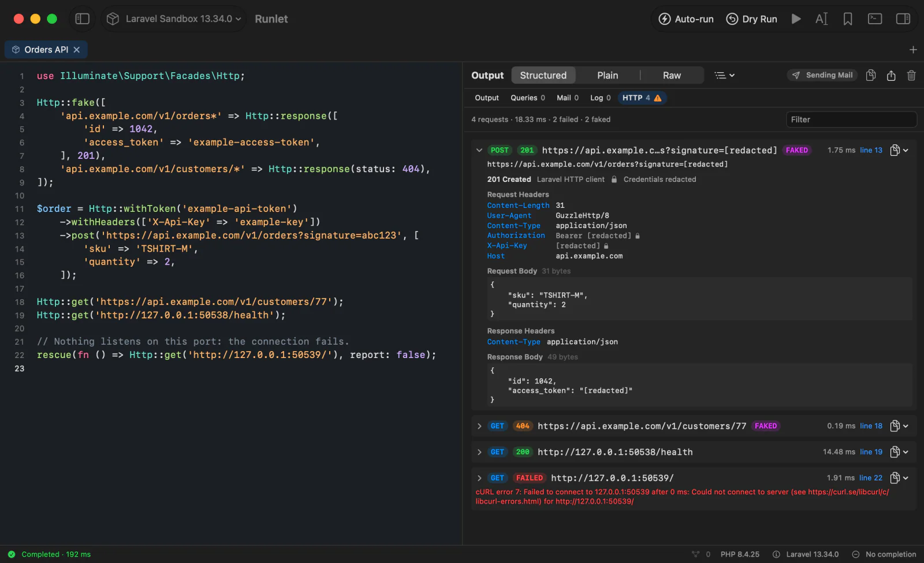Switch output view to Structured
Screen dimensions: 924x563
[x=543, y=75]
